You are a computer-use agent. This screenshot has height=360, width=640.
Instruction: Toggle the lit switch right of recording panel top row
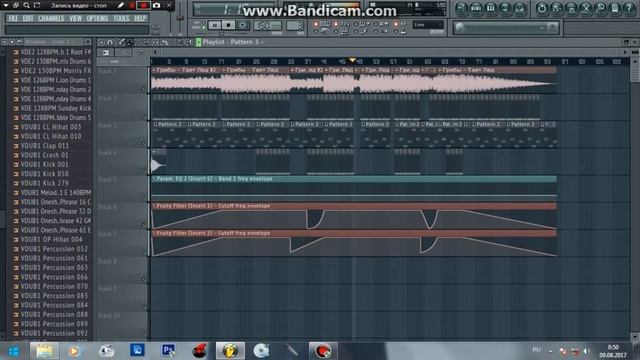pos(396,24)
